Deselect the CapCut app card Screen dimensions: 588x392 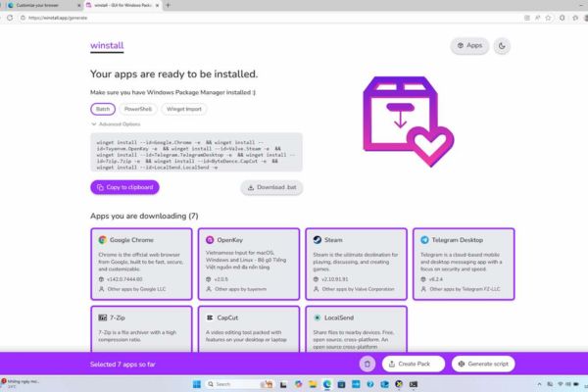click(249, 329)
